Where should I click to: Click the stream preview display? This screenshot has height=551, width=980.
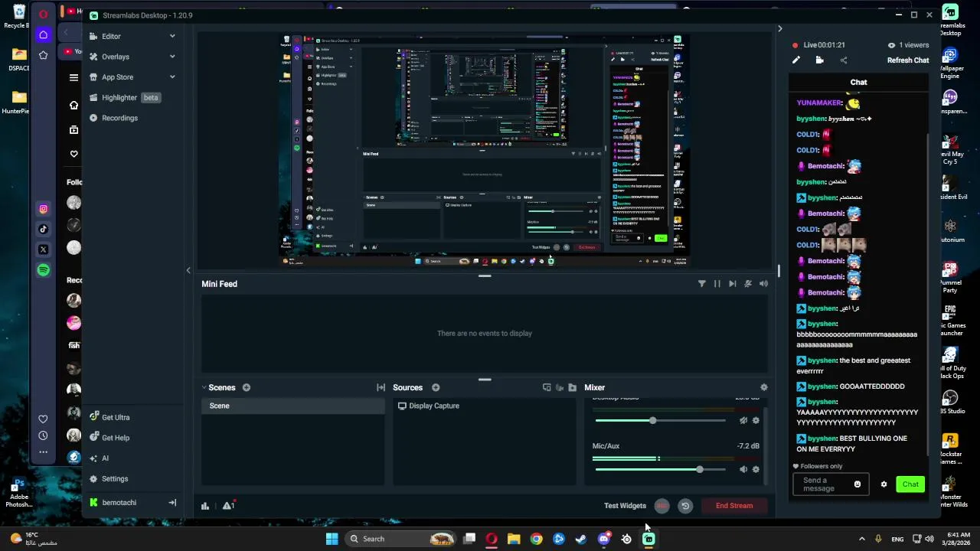pyautogui.click(x=485, y=150)
